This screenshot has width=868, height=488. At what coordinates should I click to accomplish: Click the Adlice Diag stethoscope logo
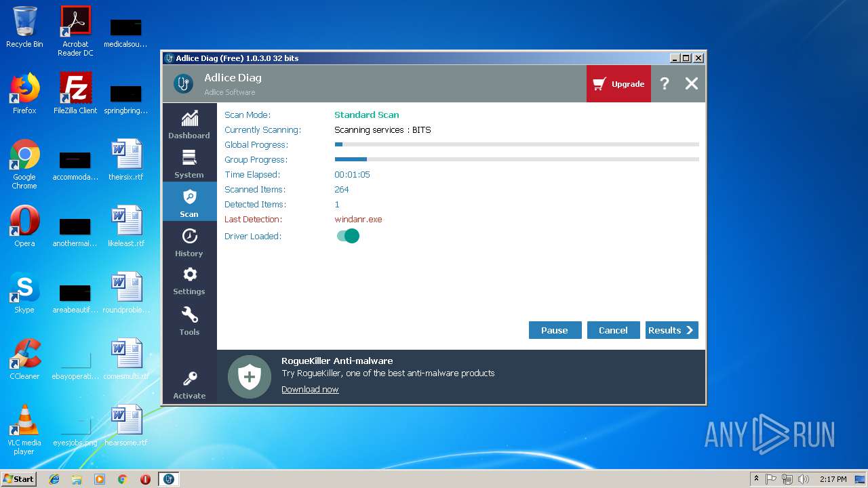click(x=183, y=83)
